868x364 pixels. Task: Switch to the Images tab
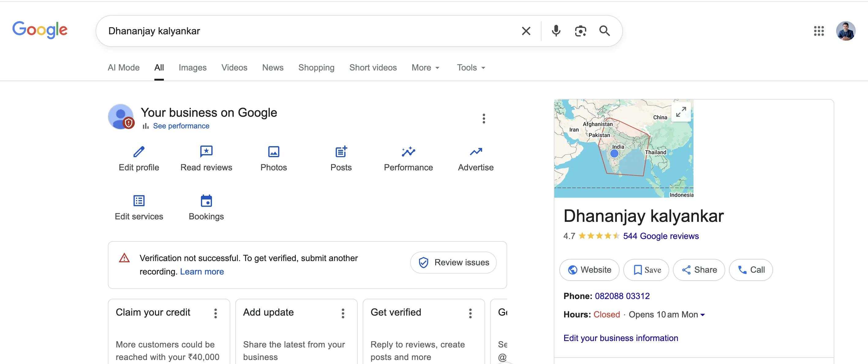pos(192,68)
